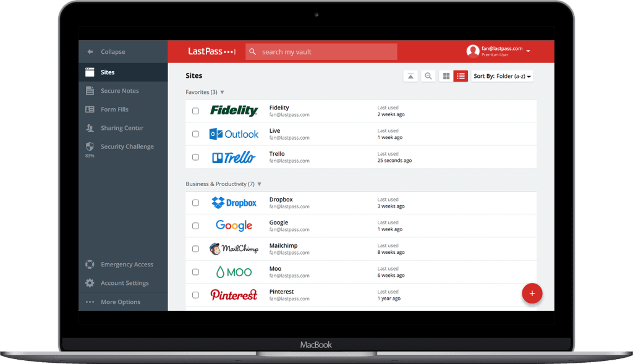Image resolution: width=633 pixels, height=364 pixels.
Task: Open Security Challenge shield icon
Action: [x=90, y=146]
